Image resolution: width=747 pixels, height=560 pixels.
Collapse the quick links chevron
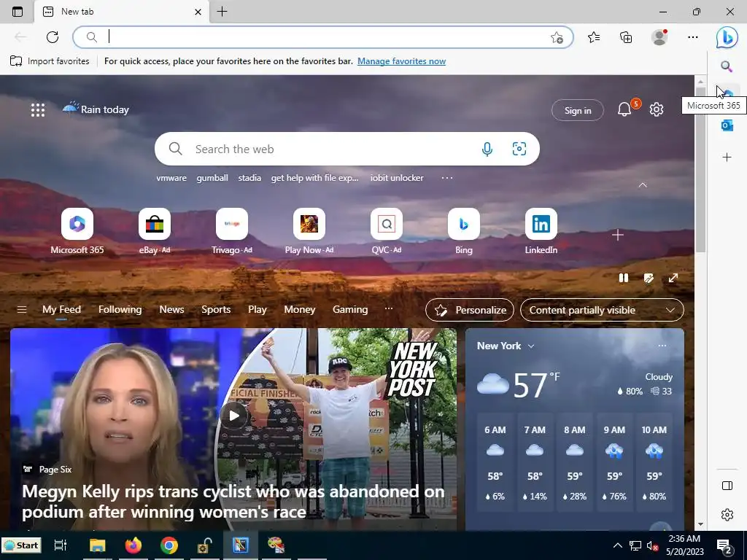[x=643, y=184]
